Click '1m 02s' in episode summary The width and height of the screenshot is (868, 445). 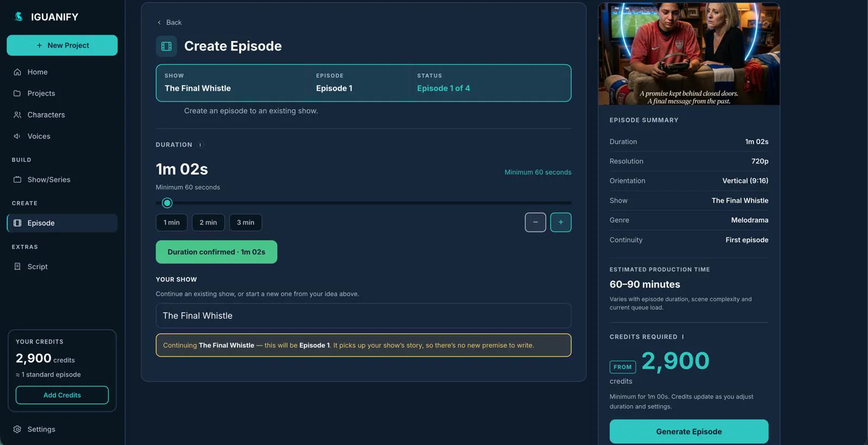tap(756, 142)
